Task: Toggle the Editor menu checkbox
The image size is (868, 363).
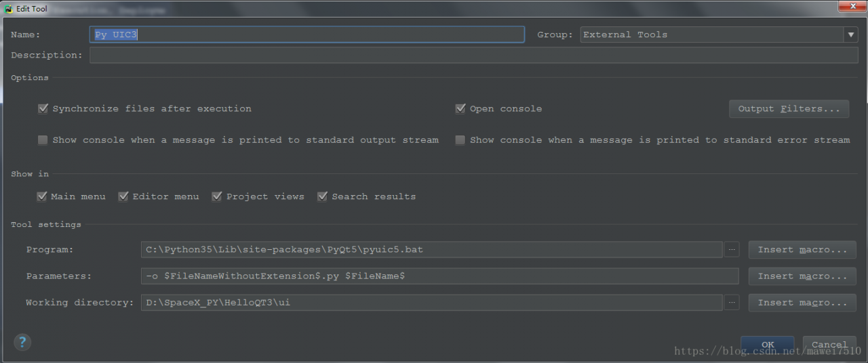Action: (x=123, y=196)
